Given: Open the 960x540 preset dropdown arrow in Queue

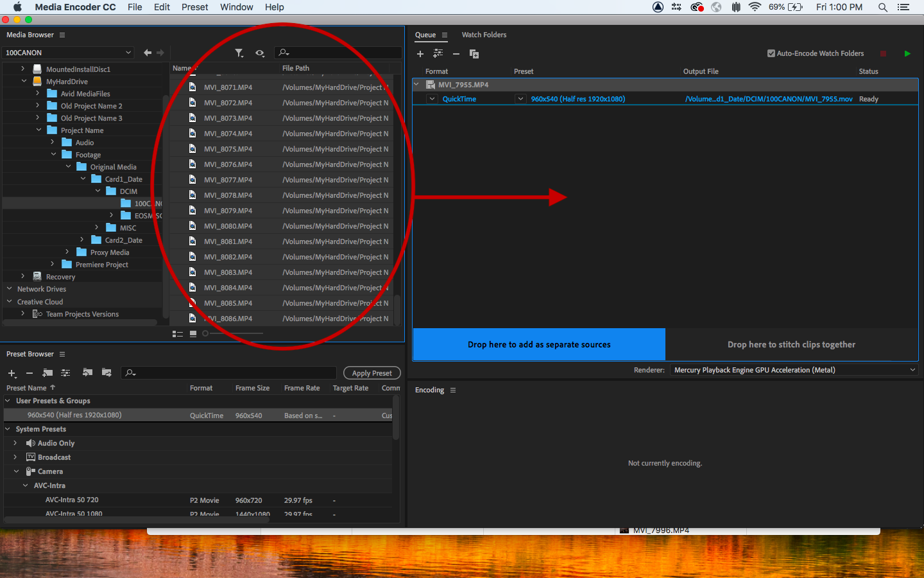Looking at the screenshot, I should 520,99.
